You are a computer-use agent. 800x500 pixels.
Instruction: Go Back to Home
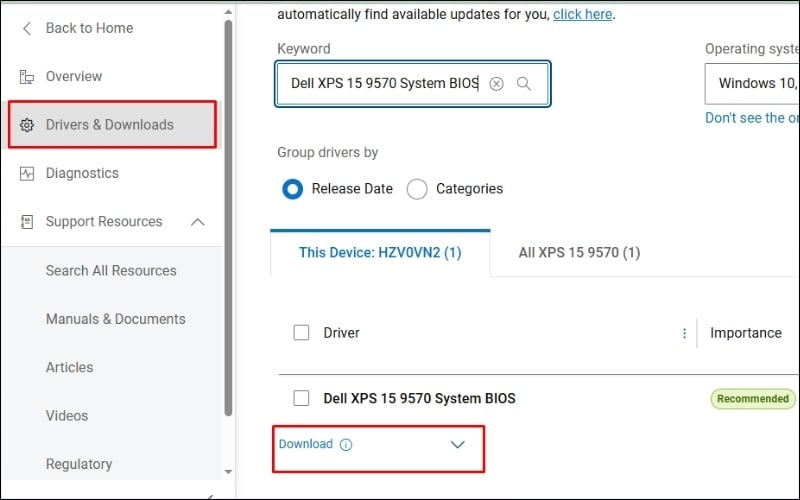(x=89, y=28)
